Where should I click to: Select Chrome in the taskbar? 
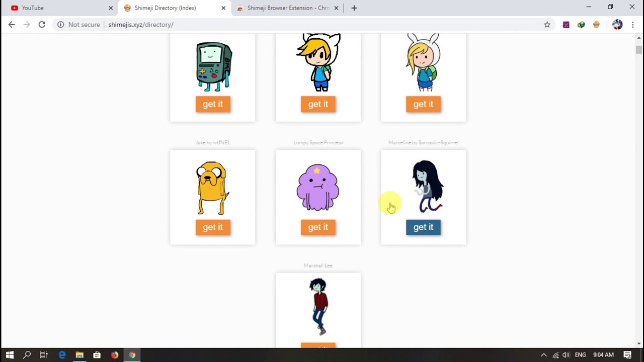pyautogui.click(x=132, y=355)
